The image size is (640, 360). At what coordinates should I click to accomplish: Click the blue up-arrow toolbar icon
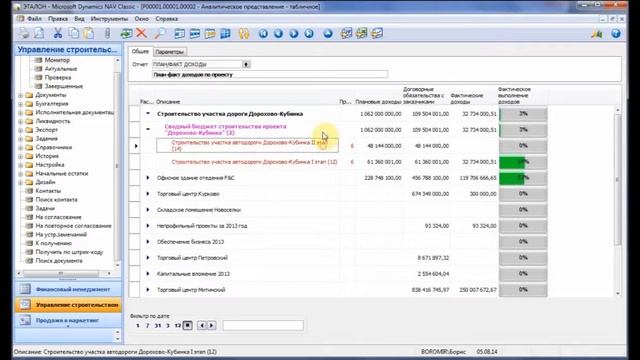[x=328, y=33]
